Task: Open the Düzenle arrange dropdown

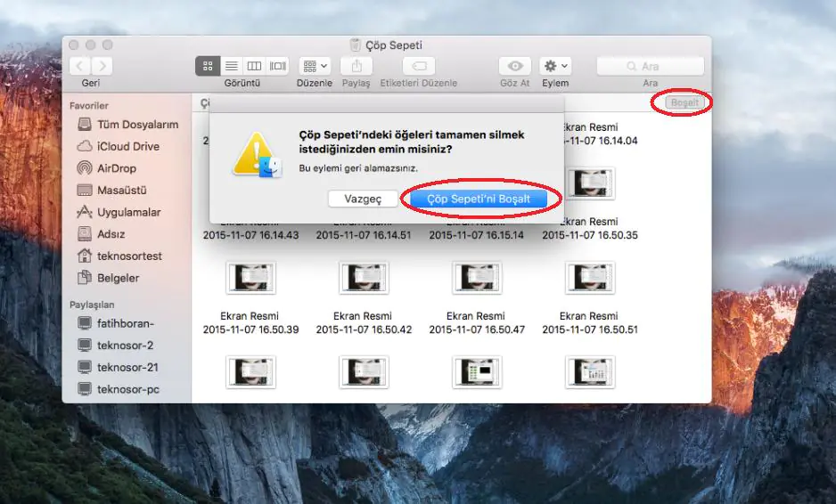Action: pos(315,66)
